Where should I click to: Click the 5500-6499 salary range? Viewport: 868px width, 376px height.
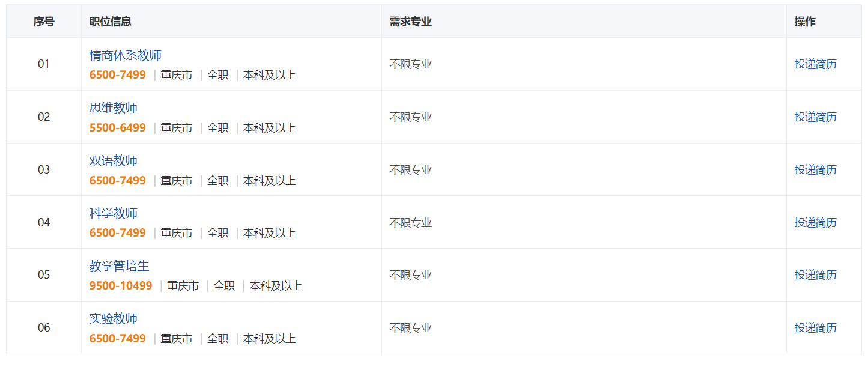118,128
